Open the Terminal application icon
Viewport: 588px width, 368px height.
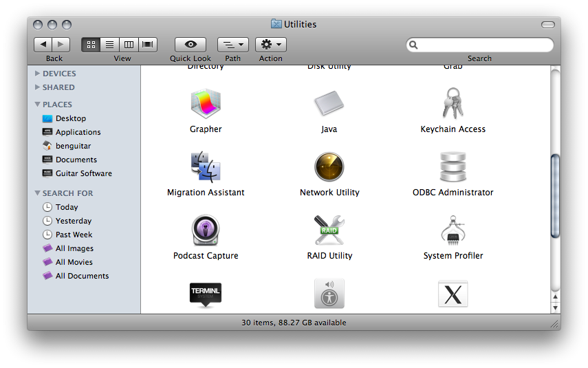206,295
